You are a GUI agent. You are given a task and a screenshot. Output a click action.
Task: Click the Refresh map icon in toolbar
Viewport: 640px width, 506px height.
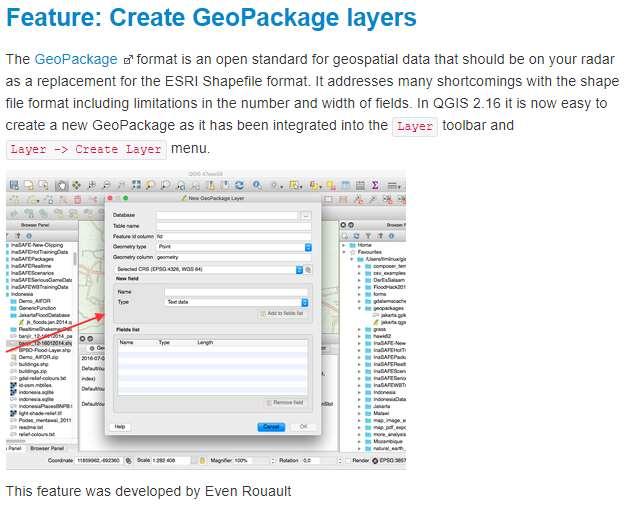click(240, 186)
